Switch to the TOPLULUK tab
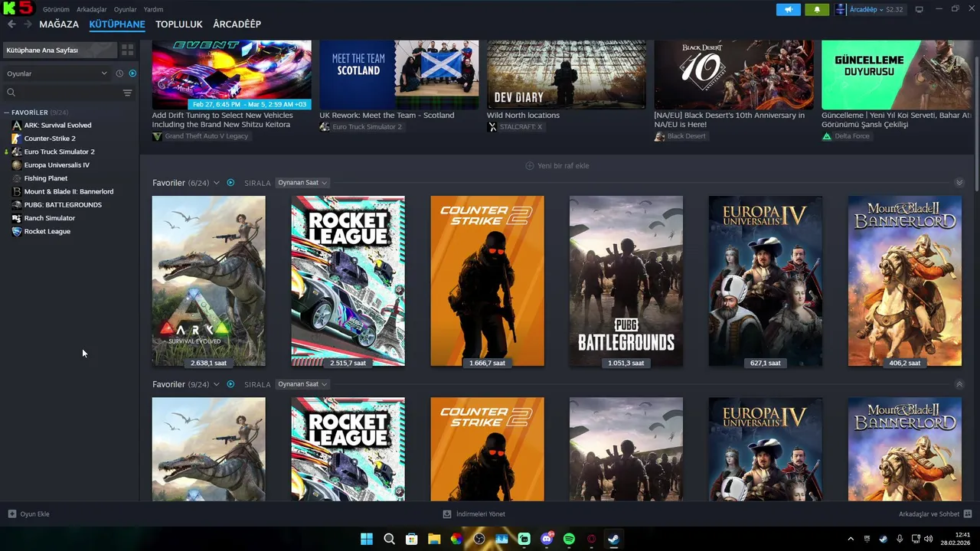This screenshot has width=980, height=551. pos(179,24)
